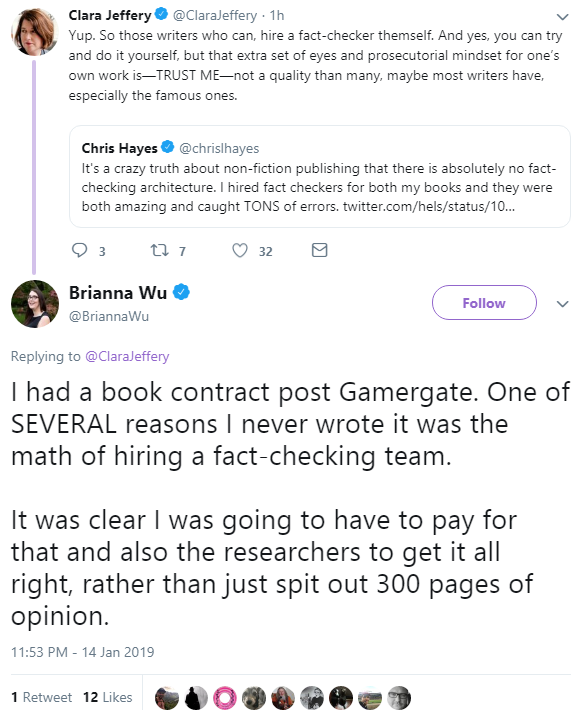
Task: View the 1 Retweet list
Action: click(41, 697)
